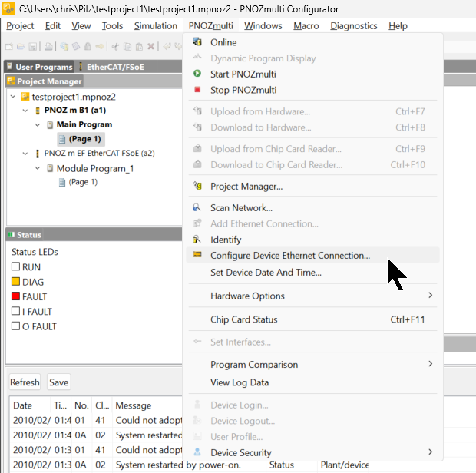The height and width of the screenshot is (473, 476).
Task: Switch to the User Programs tab
Action: pyautogui.click(x=39, y=67)
